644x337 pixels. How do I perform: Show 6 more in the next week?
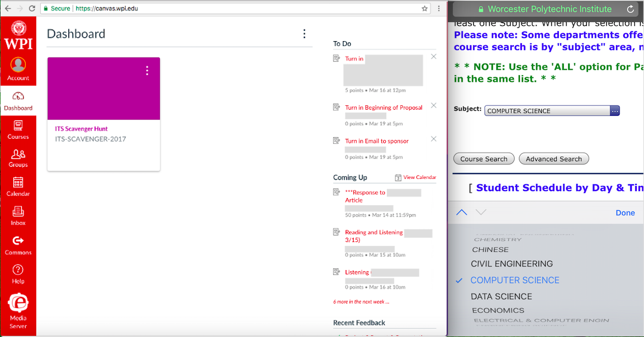(x=361, y=302)
